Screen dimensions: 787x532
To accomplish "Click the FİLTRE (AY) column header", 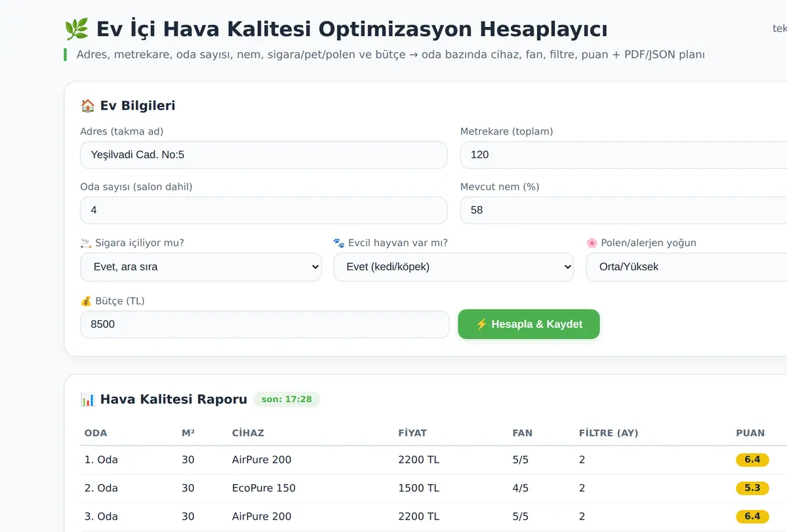I will point(609,433).
